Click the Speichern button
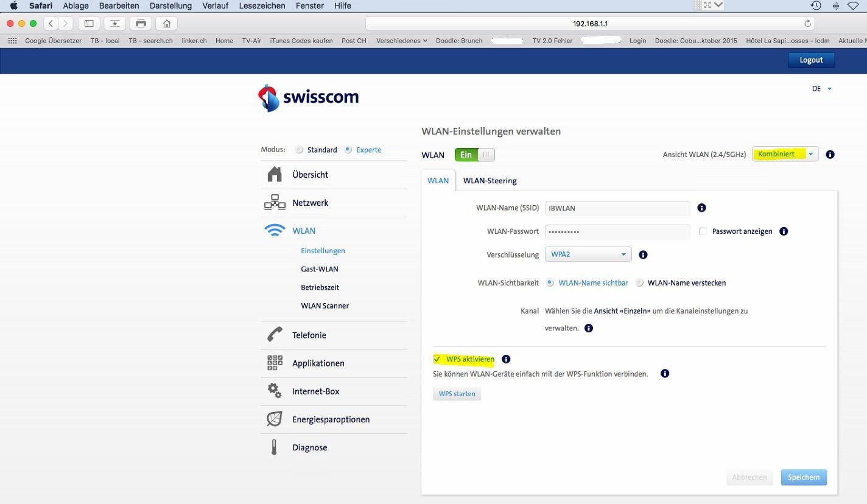This screenshot has height=504, width=867. tap(804, 477)
